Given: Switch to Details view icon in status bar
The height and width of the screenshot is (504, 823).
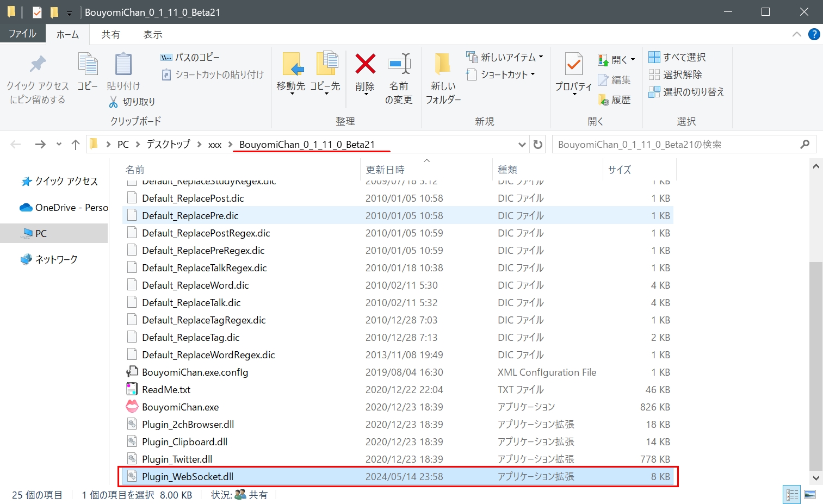Looking at the screenshot, I should click(x=792, y=495).
